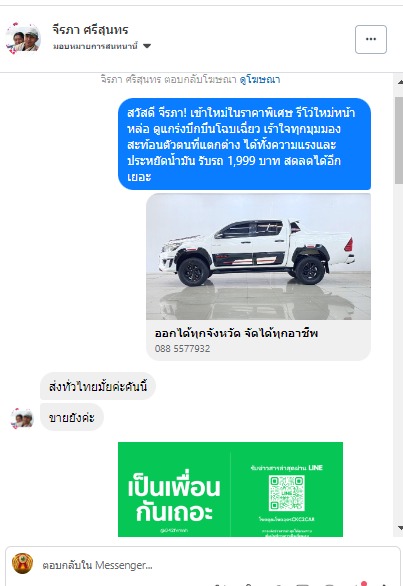Image resolution: width=403 pixels, height=586 pixels.
Task: Click the conversation scrollbar thumb
Action: point(399,140)
